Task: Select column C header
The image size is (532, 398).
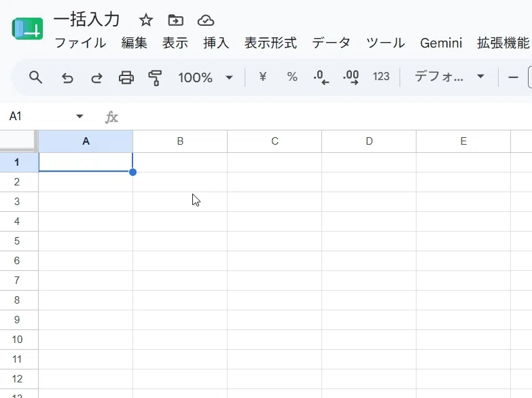Action: point(274,141)
